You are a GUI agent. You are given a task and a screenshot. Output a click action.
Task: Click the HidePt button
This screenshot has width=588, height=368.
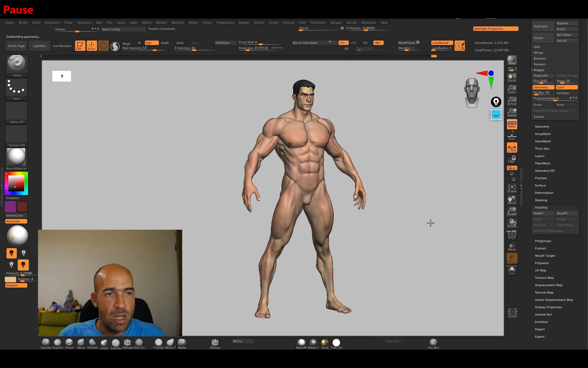[x=543, y=213]
